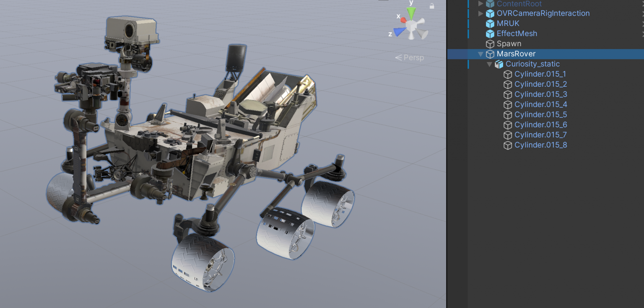Click the EffectMesh prefab icon in the Hierarchy
644x308 pixels.
pos(490,34)
